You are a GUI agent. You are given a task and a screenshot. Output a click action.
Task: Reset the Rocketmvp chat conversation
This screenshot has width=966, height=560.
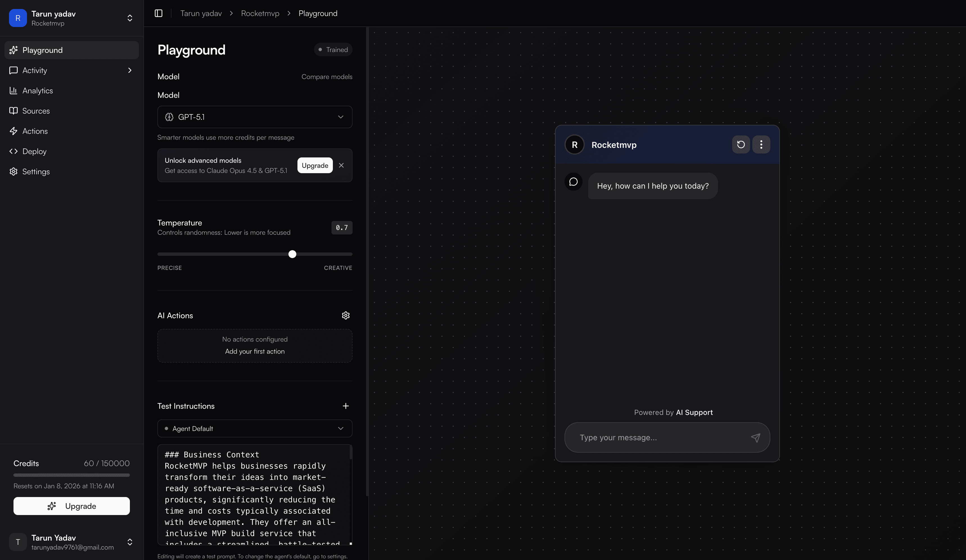(x=741, y=144)
